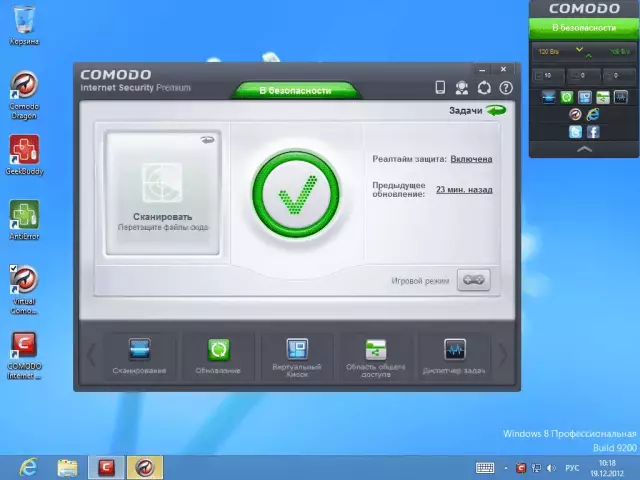
Task: Open Internet Explorer from the taskbar
Action: pos(29,467)
